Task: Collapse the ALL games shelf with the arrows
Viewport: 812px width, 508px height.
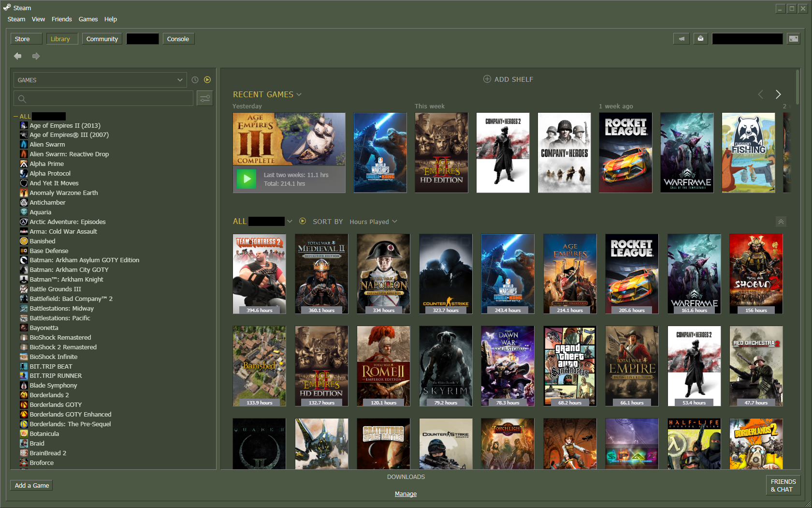Action: point(781,222)
